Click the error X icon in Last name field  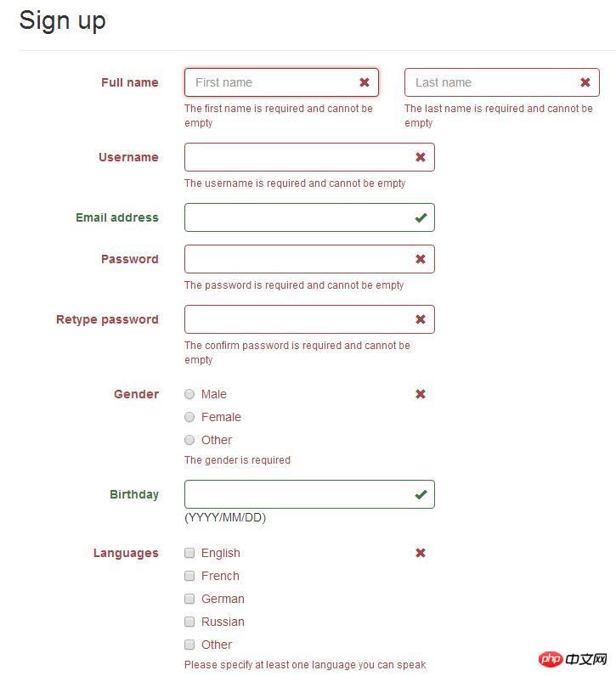[585, 82]
